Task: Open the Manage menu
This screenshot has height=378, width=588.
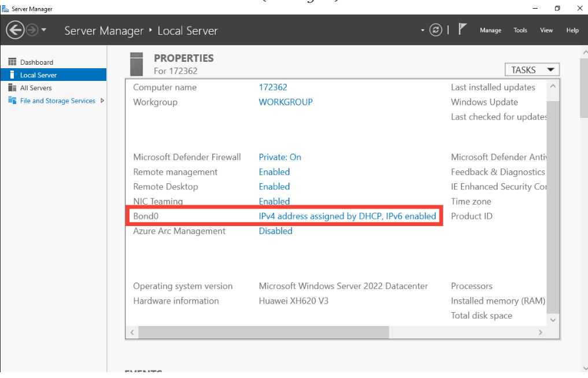Action: pos(490,30)
